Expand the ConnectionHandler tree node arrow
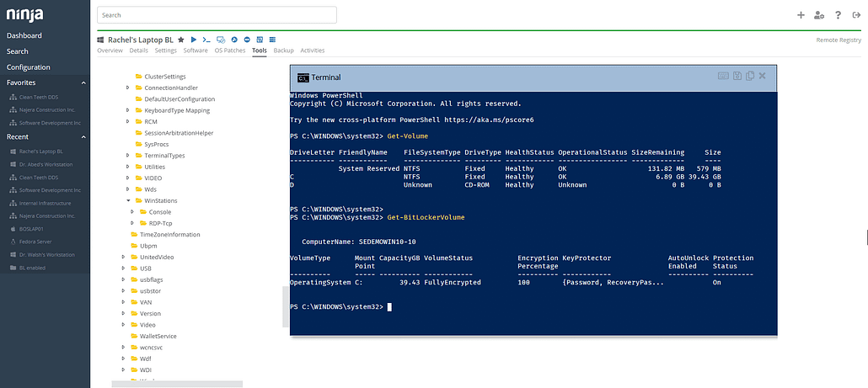 tap(127, 88)
